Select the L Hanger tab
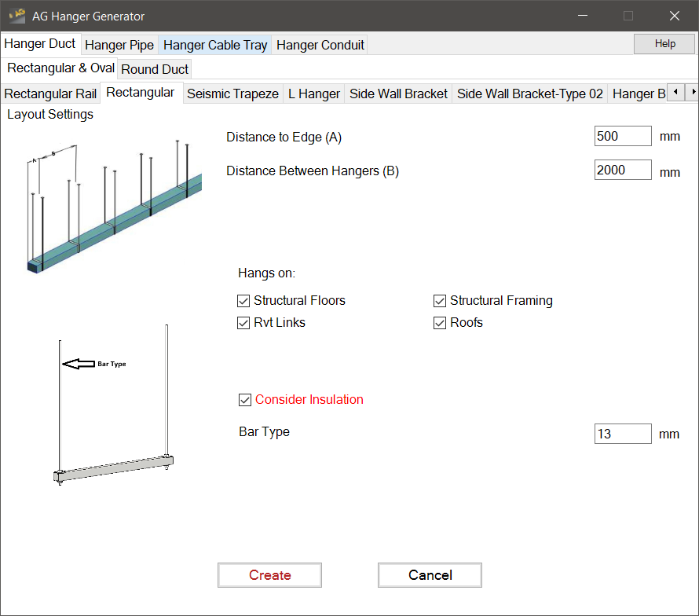Screen dimensions: 699x616 [x=314, y=94]
